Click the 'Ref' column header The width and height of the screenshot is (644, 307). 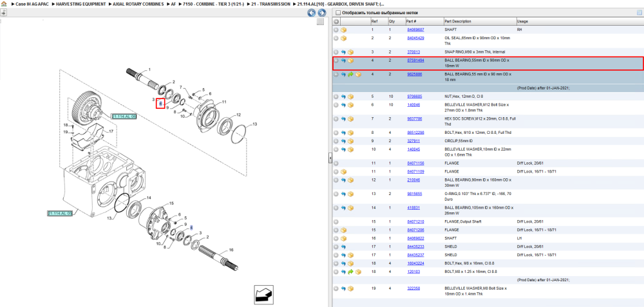click(x=374, y=21)
